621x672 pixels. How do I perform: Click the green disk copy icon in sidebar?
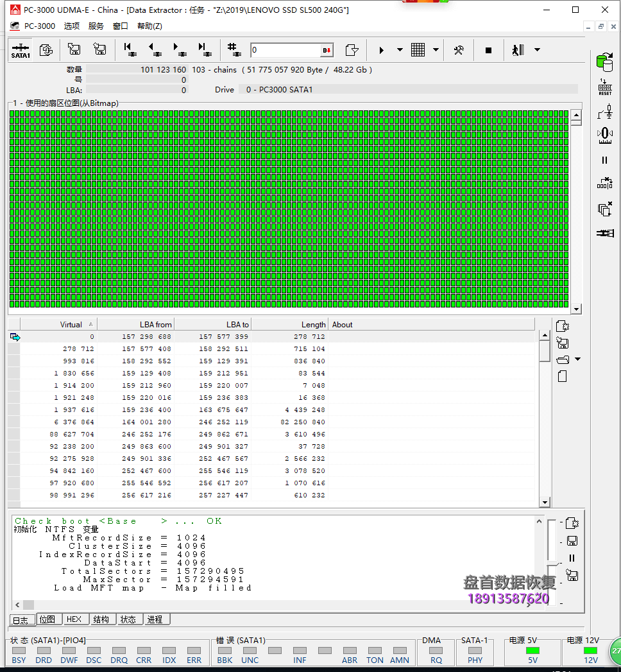point(605,62)
